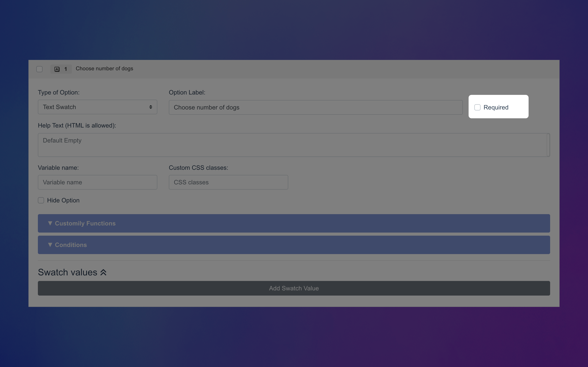Viewport: 588px width, 367px height.
Task: Click the Required label text
Action: click(496, 107)
